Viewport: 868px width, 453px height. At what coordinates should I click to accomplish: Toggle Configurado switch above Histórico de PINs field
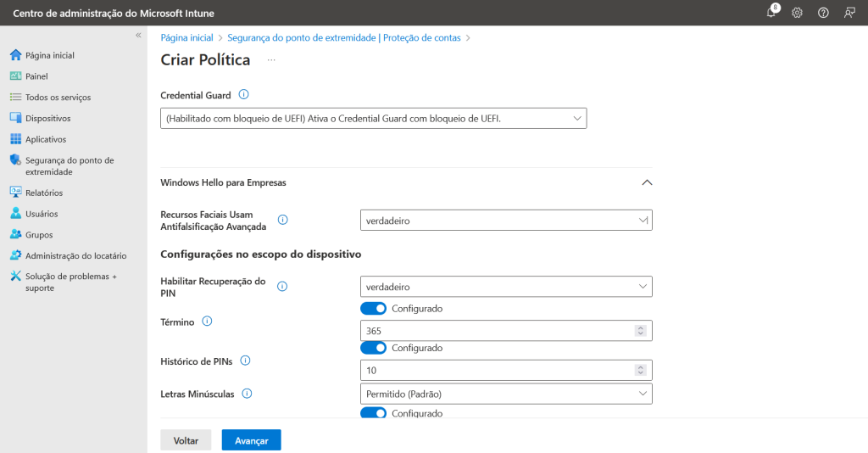(x=373, y=348)
